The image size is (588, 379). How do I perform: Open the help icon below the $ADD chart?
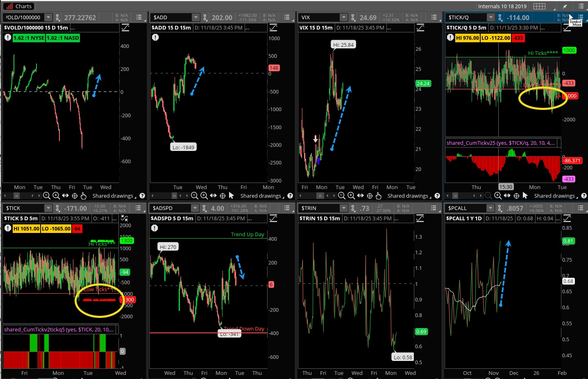click(x=290, y=196)
